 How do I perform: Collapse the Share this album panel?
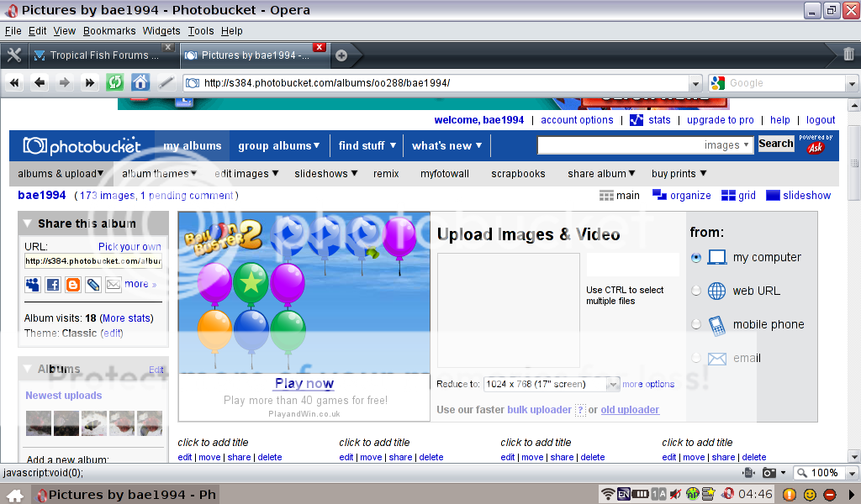tap(27, 223)
